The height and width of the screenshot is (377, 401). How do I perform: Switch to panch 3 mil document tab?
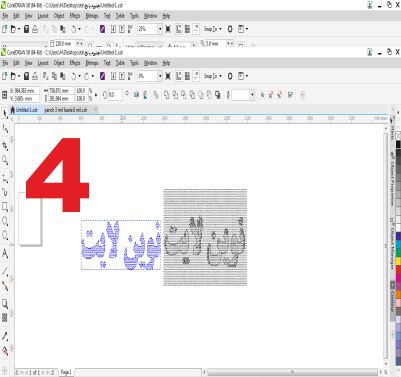point(66,110)
